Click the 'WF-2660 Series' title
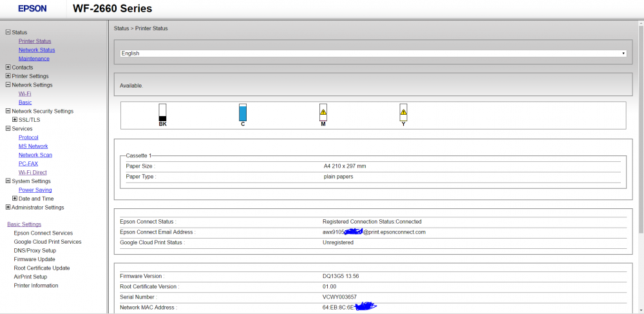The width and height of the screenshot is (644, 314). [x=112, y=8]
